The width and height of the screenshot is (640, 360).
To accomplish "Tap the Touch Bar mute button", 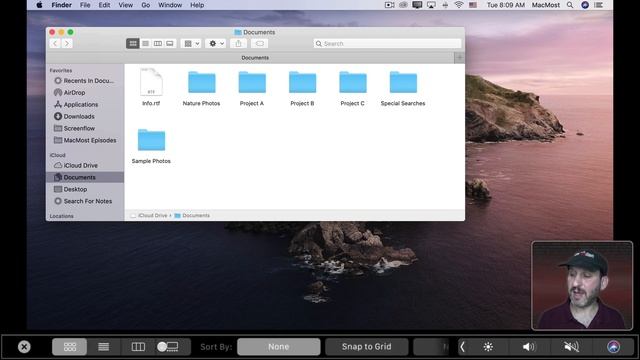I will tap(571, 347).
